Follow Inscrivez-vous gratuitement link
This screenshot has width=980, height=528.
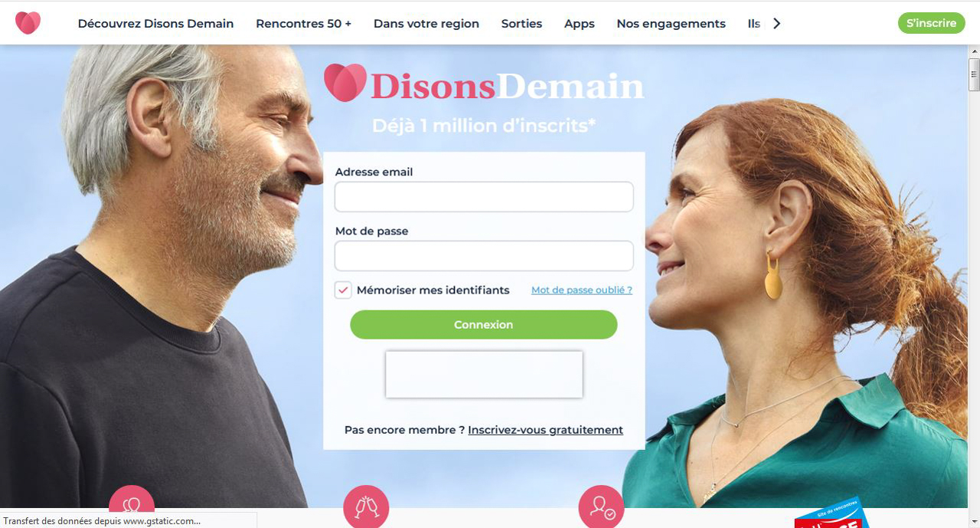pyautogui.click(x=545, y=430)
